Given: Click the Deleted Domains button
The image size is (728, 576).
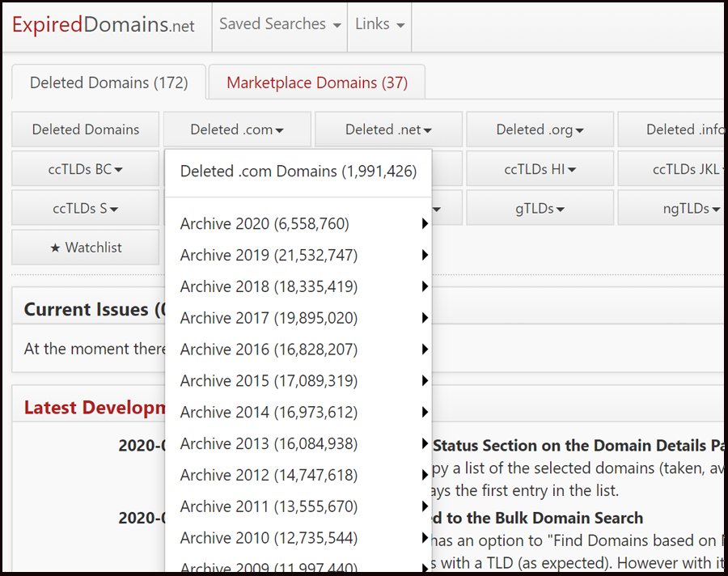Looking at the screenshot, I should point(86,129).
